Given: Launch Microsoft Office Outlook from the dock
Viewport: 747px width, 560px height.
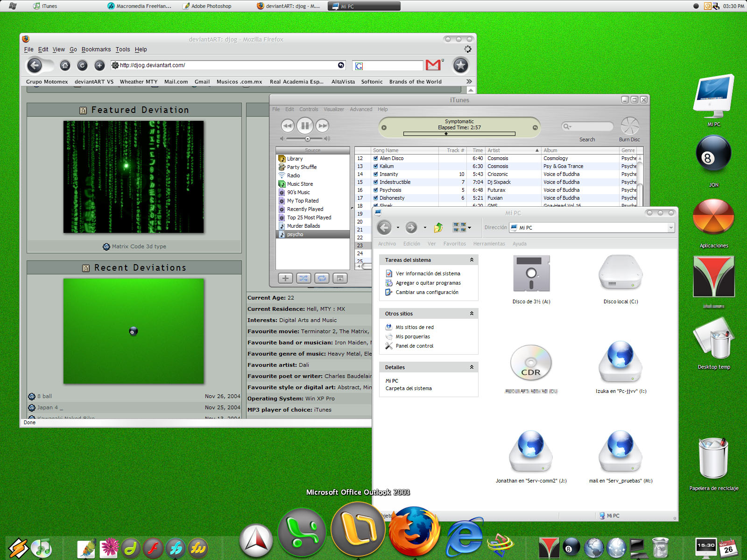Looking at the screenshot, I should point(358,530).
